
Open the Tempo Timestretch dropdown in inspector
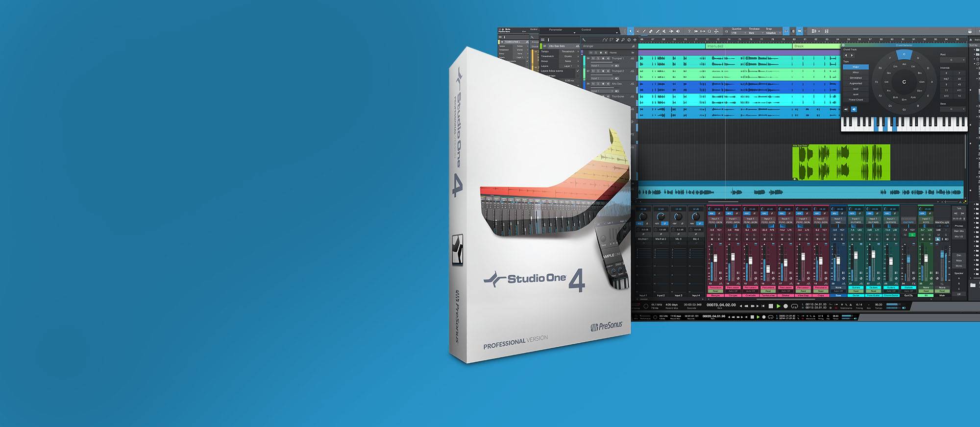[569, 51]
